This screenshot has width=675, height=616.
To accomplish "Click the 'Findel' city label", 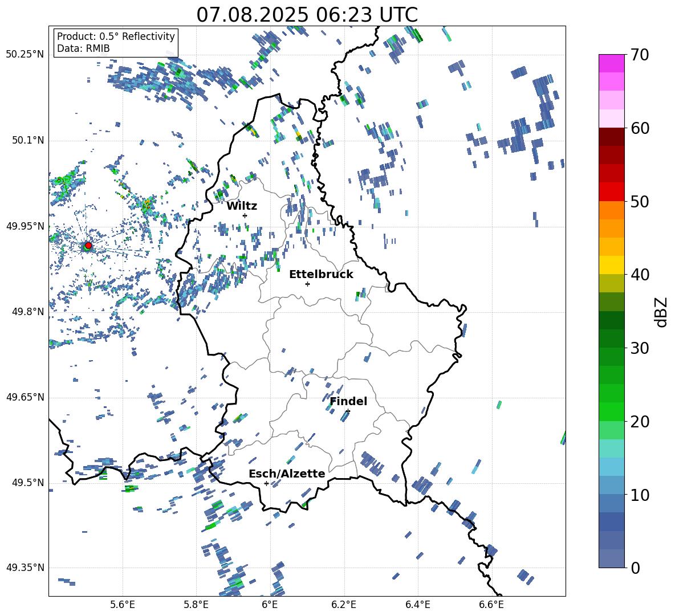I will (348, 401).
